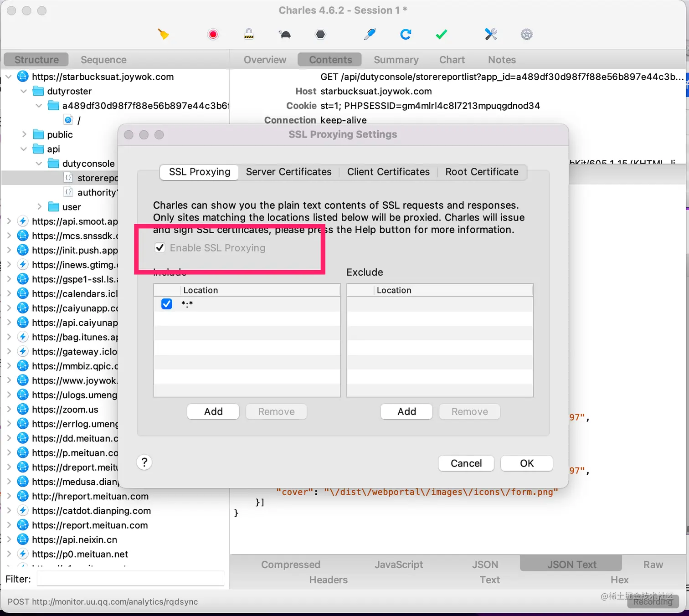Toggle recording with the red record icon

coord(213,34)
